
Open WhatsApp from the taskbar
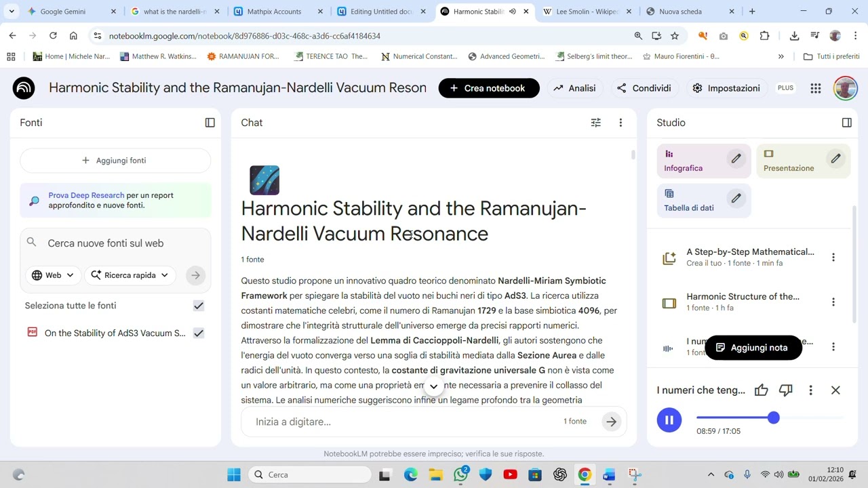[x=461, y=474]
